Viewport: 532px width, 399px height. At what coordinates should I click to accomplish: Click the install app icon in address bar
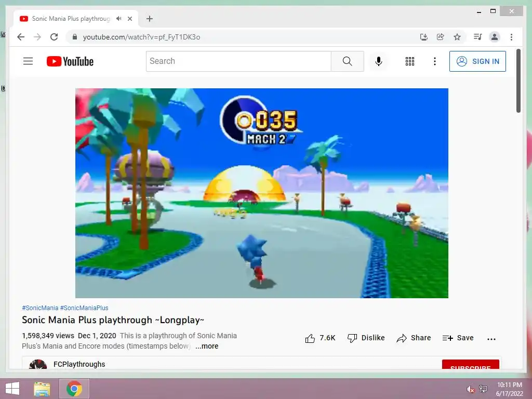424,37
